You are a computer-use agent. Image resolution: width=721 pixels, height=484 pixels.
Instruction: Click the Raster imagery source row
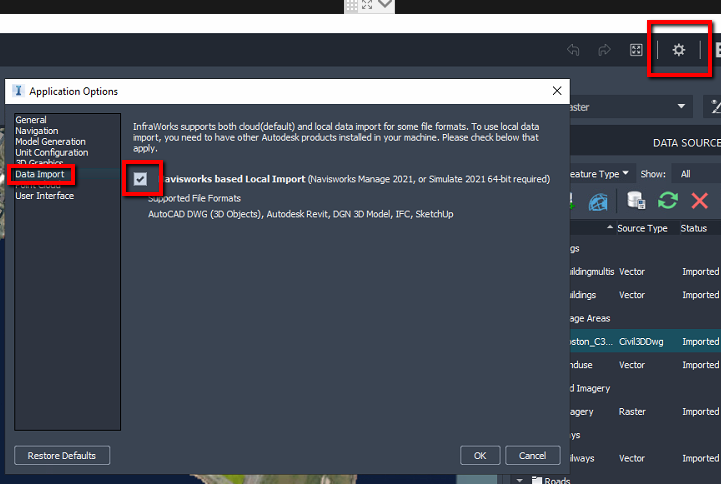pyautogui.click(x=645, y=412)
